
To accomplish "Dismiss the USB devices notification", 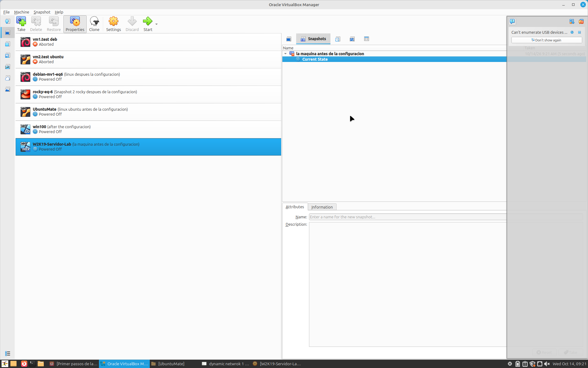I will [x=579, y=32].
